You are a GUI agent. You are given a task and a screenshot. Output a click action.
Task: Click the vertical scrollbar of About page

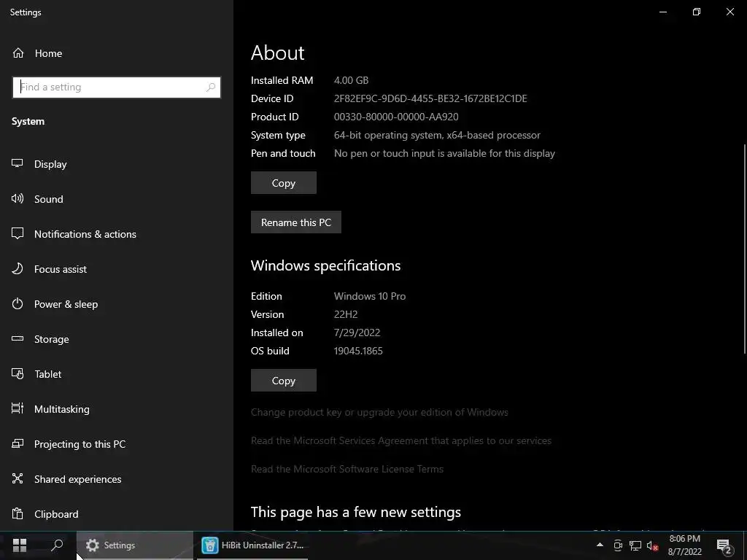tap(745, 249)
